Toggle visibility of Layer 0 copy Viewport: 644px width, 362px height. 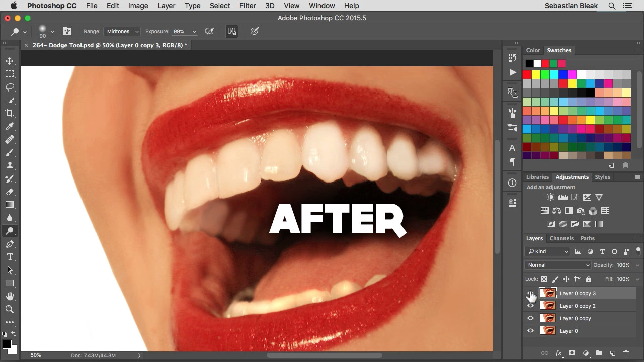click(x=530, y=318)
